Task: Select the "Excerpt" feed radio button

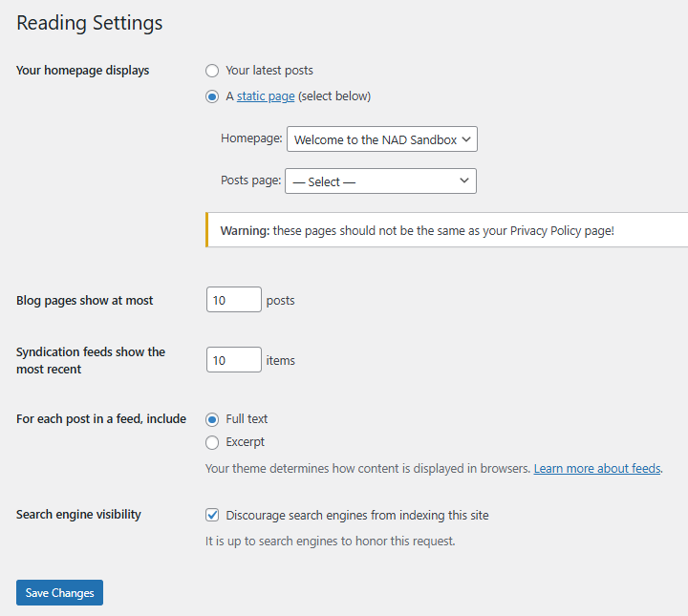Action: coord(212,442)
